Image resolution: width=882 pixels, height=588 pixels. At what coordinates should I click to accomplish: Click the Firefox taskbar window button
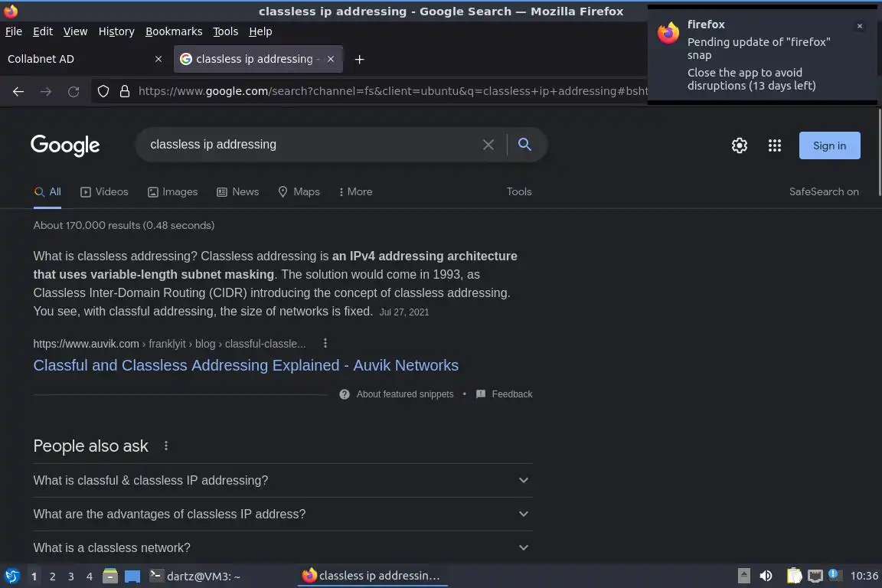click(x=372, y=576)
